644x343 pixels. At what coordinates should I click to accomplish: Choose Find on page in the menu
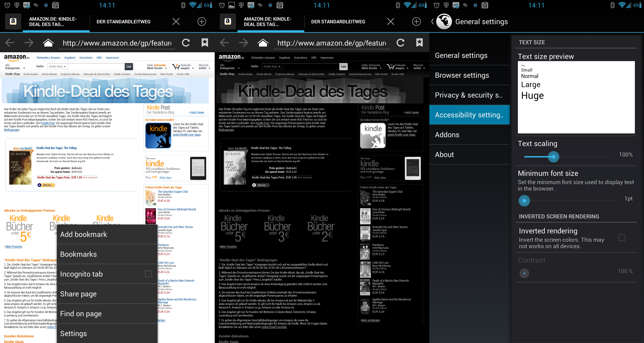pos(107,314)
